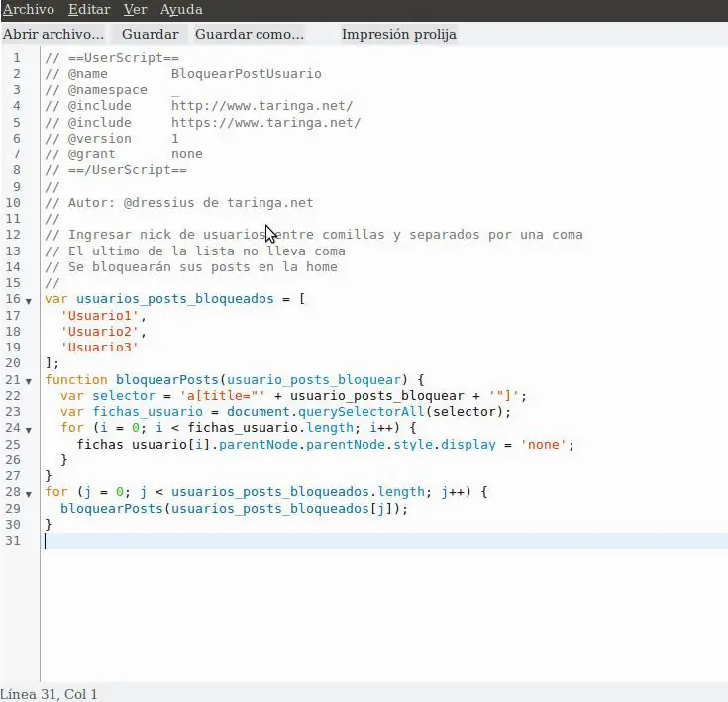
Task: Click Guardar como... button
Action: click(250, 34)
